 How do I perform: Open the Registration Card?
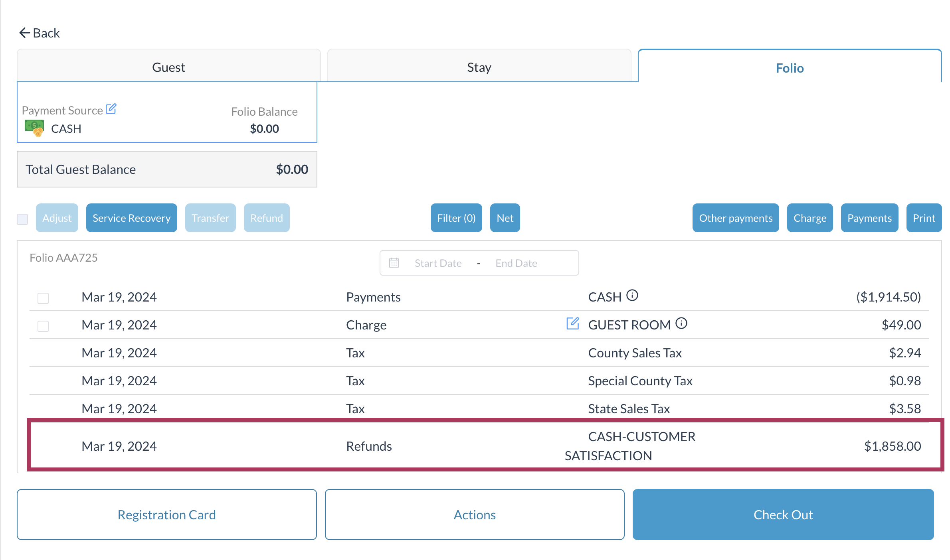tap(166, 515)
